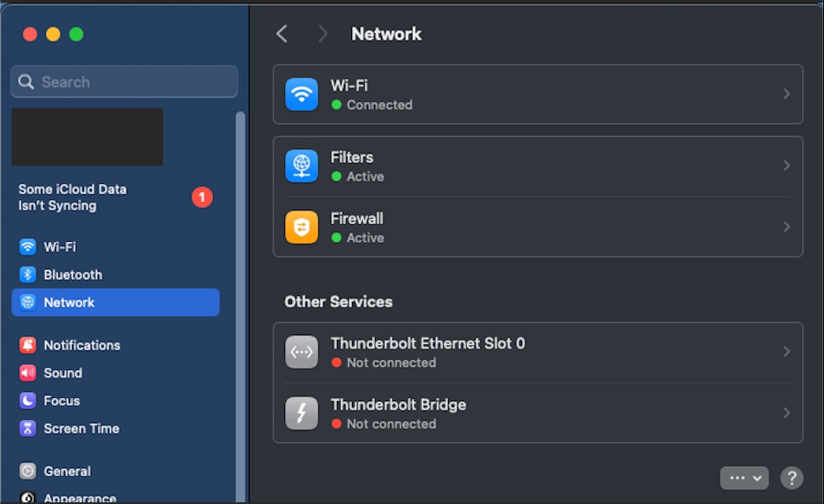Click the Wi-Fi icon in sidebar
Viewport: 824px width, 504px height.
(27, 246)
